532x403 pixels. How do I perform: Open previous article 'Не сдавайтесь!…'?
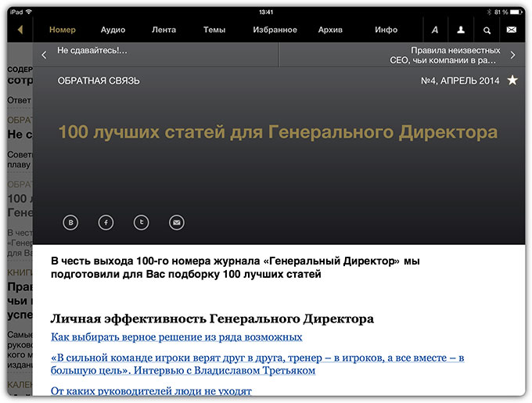click(x=92, y=51)
